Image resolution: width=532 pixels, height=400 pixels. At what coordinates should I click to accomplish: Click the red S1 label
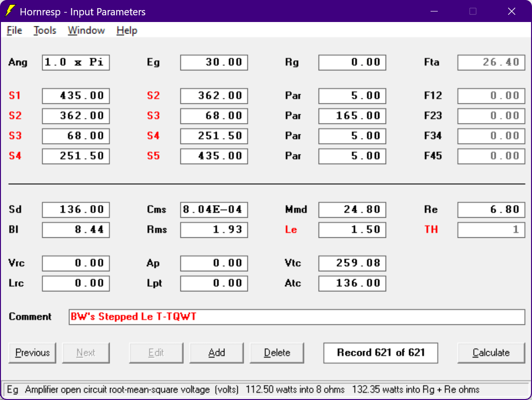pos(14,96)
